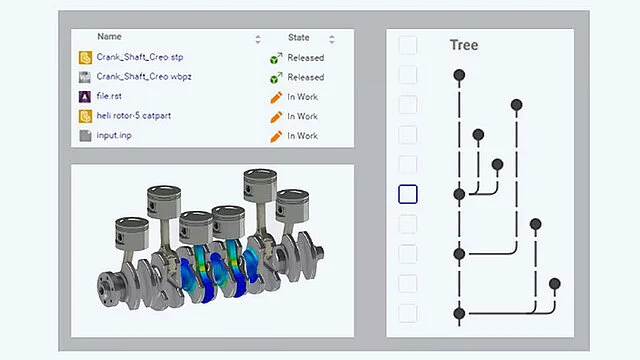
Task: Click the orange pencil icon for heli rotor-5.catpart
Action: tap(276, 117)
